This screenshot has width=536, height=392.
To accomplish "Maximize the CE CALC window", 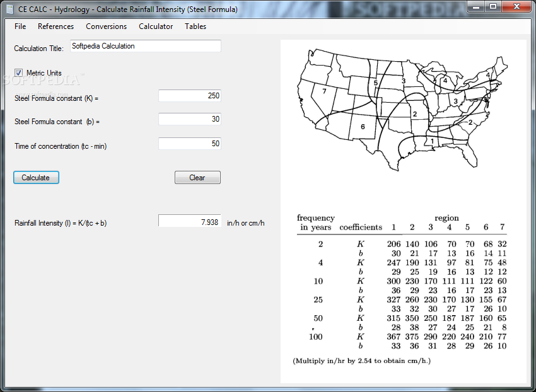I will 493,6.
